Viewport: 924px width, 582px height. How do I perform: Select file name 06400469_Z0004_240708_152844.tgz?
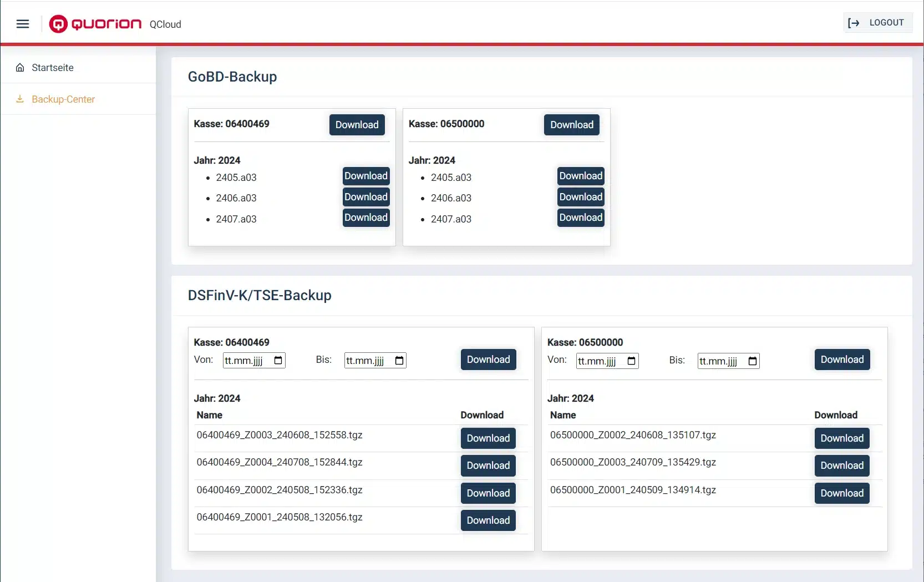coord(280,462)
